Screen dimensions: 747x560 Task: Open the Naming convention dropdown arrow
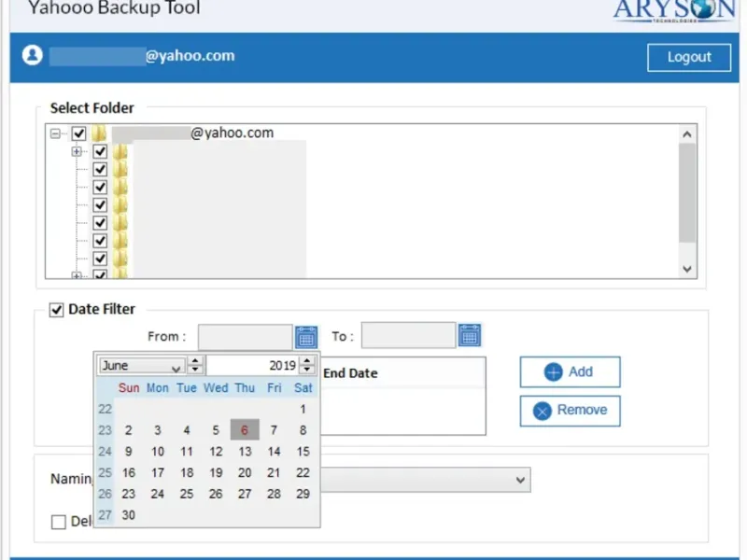(520, 480)
